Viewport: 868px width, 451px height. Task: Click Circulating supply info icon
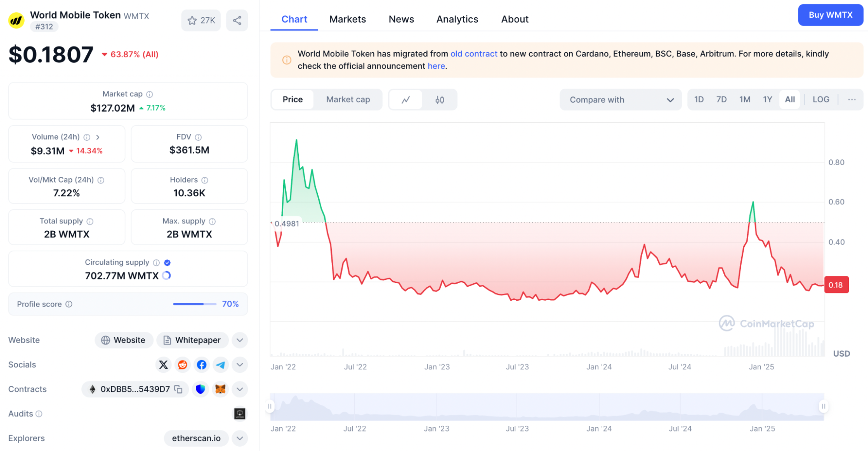click(156, 263)
